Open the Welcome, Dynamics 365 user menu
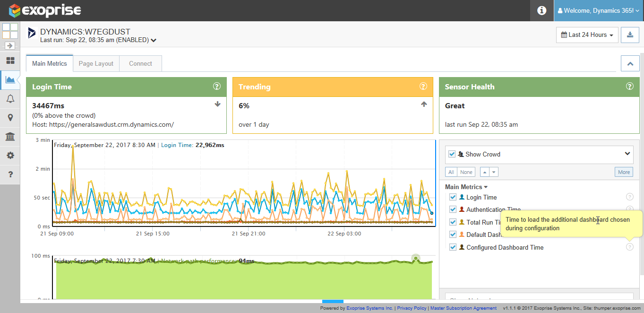The image size is (644, 313). click(x=599, y=10)
